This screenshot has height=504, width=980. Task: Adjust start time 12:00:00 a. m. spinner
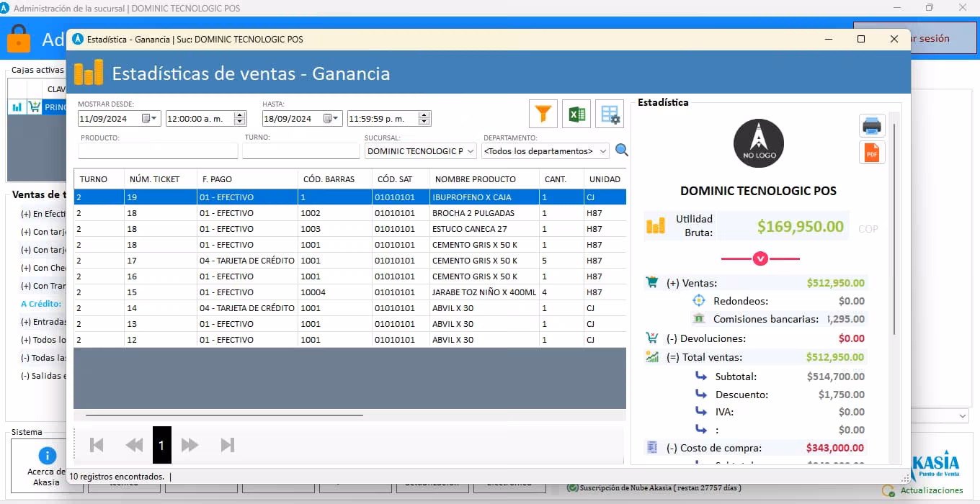(241, 118)
